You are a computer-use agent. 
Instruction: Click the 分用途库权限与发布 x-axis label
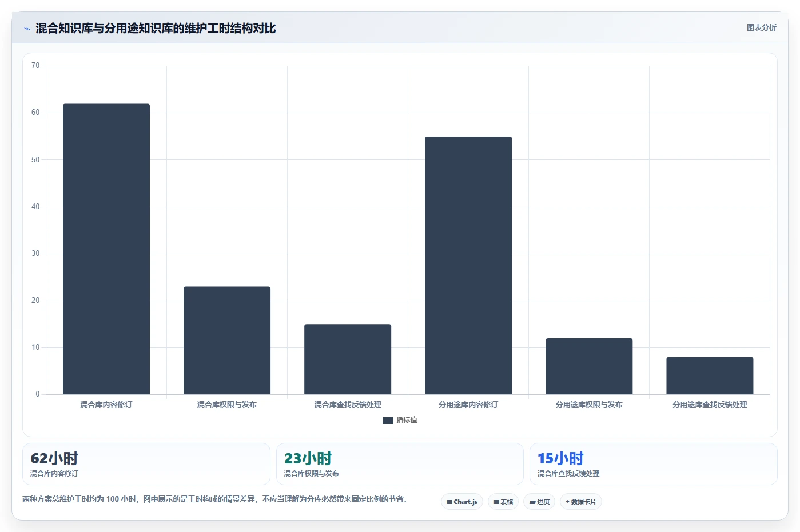click(x=589, y=405)
